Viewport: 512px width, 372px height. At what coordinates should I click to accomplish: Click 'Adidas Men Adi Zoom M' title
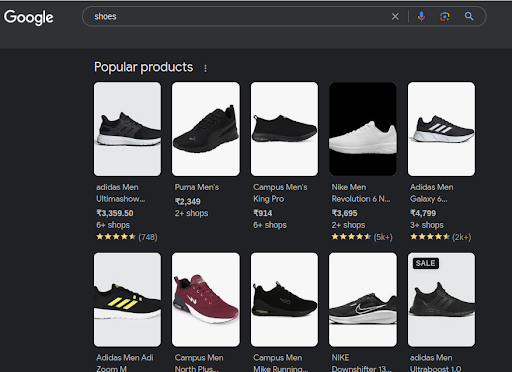125,363
